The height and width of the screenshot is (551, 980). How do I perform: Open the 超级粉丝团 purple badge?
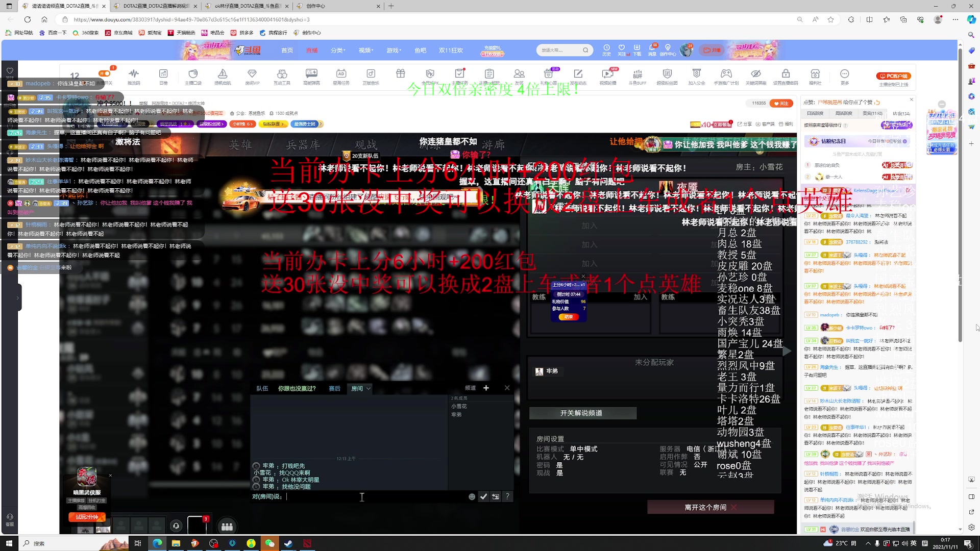click(x=212, y=124)
